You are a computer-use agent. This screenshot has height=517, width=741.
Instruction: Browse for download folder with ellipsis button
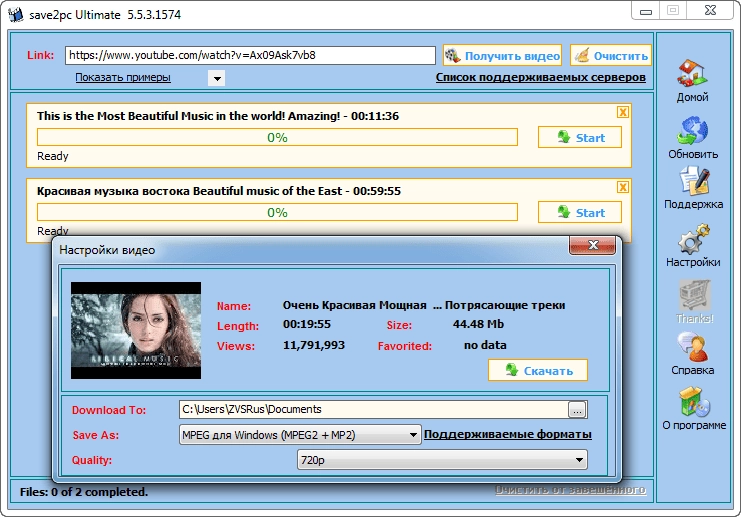tap(577, 410)
